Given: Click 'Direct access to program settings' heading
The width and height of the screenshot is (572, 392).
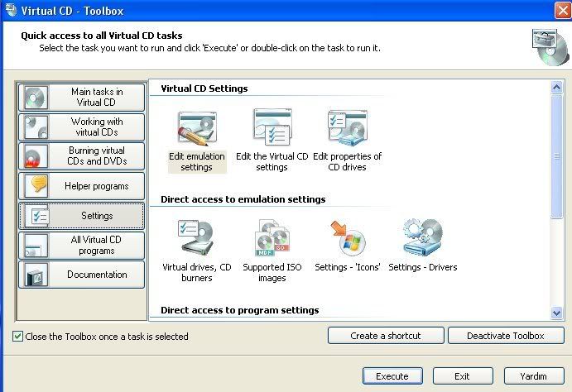Looking at the screenshot, I should click(x=240, y=310).
